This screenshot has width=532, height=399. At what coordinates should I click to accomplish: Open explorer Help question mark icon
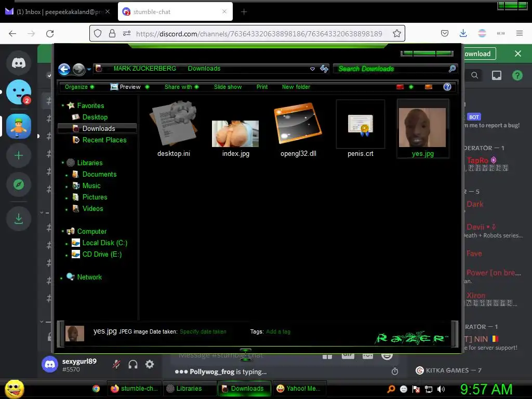click(447, 87)
